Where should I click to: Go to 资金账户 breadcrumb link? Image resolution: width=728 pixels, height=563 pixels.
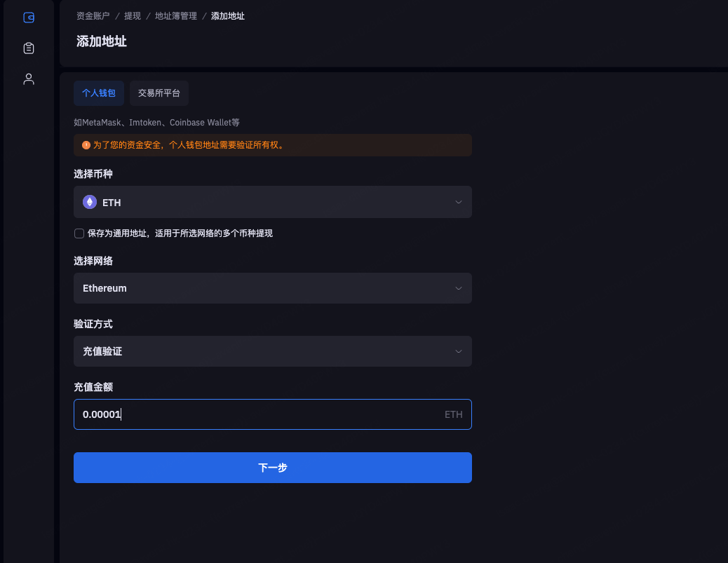[93, 15]
